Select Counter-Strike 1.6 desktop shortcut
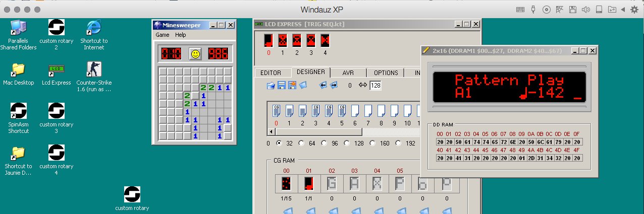 (94, 77)
